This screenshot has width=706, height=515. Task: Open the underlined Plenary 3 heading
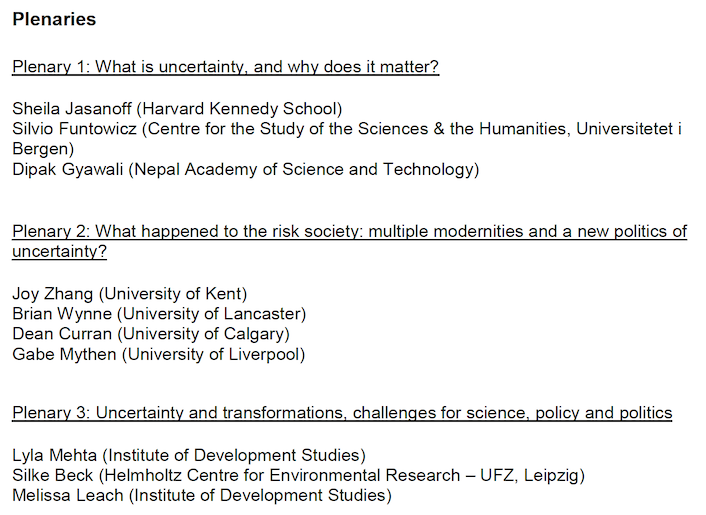click(x=342, y=413)
